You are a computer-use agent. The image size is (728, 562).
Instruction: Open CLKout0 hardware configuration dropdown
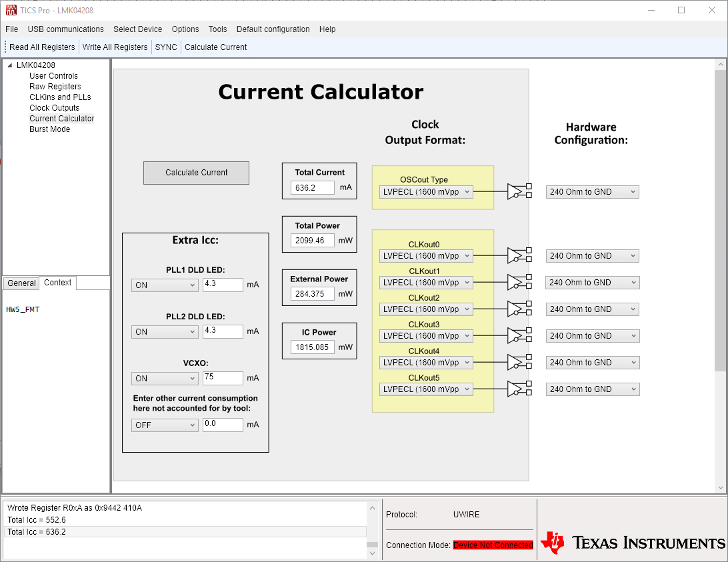point(593,256)
